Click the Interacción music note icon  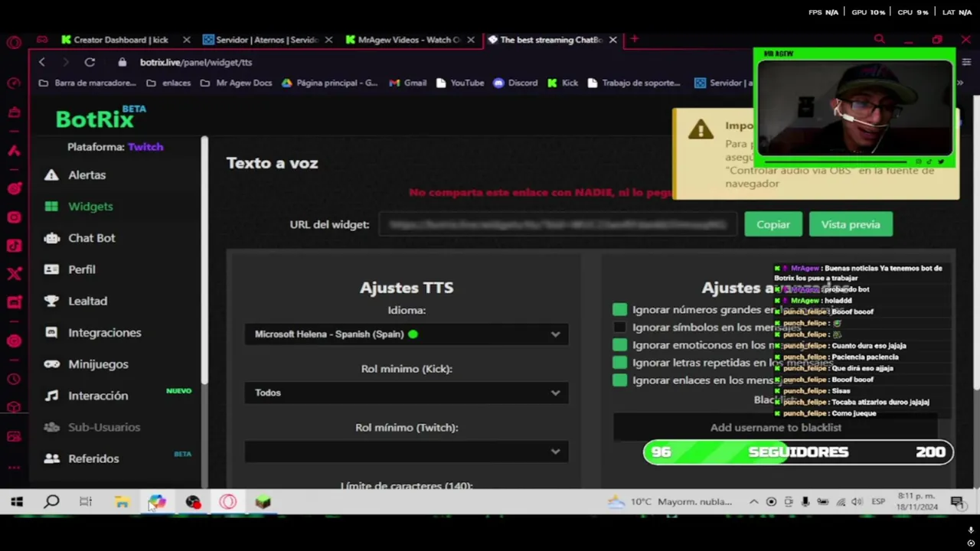[51, 396]
